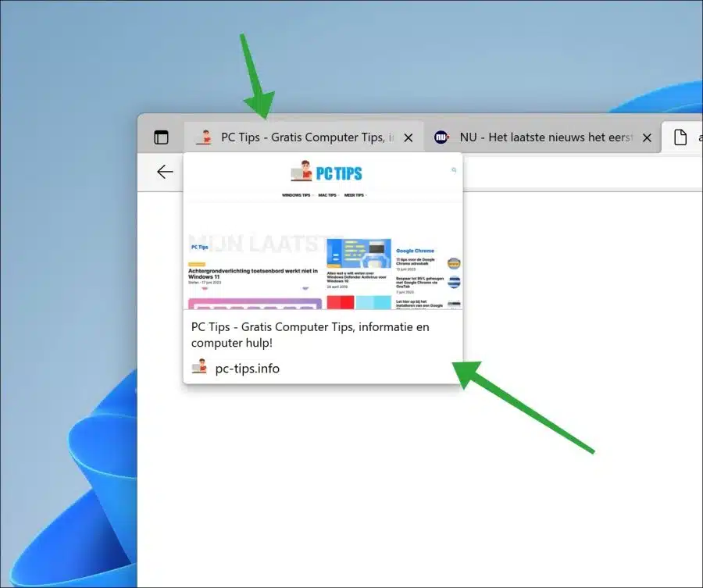Click the NU favicon in the tab
The height and width of the screenshot is (588, 703).
pyautogui.click(x=441, y=137)
